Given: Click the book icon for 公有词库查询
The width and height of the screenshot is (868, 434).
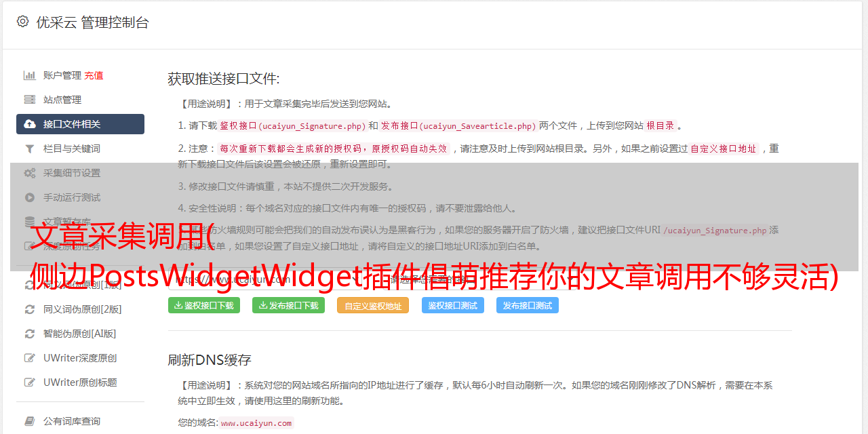Looking at the screenshot, I should (30, 421).
